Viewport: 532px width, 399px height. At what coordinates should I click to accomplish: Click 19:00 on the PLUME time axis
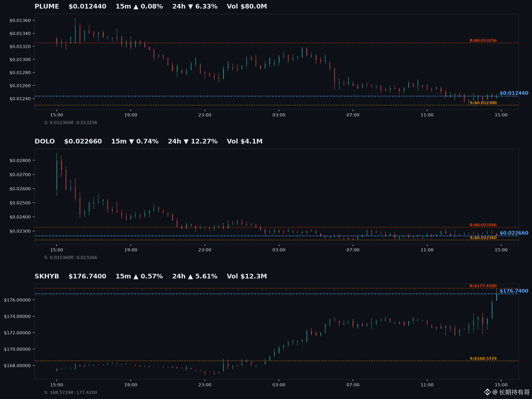click(131, 115)
